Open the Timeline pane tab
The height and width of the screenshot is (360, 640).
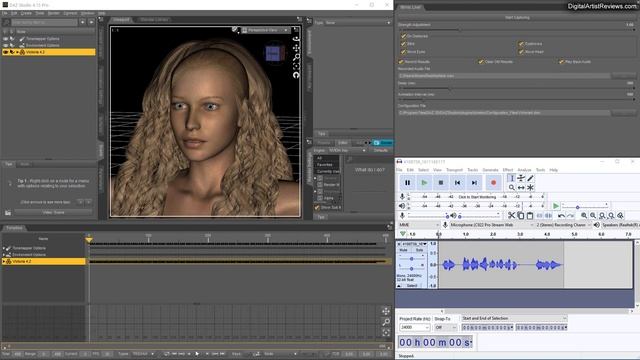pyautogui.click(x=14, y=228)
